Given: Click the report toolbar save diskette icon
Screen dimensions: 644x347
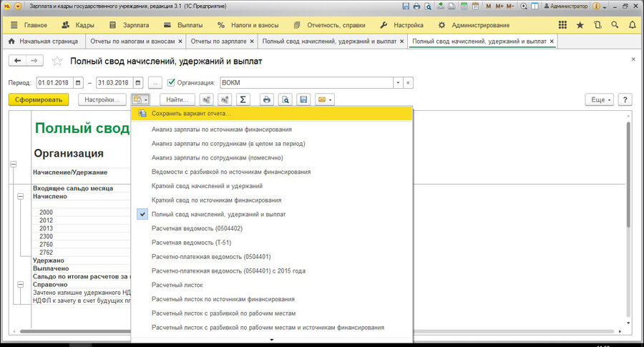Looking at the screenshot, I should 303,99.
